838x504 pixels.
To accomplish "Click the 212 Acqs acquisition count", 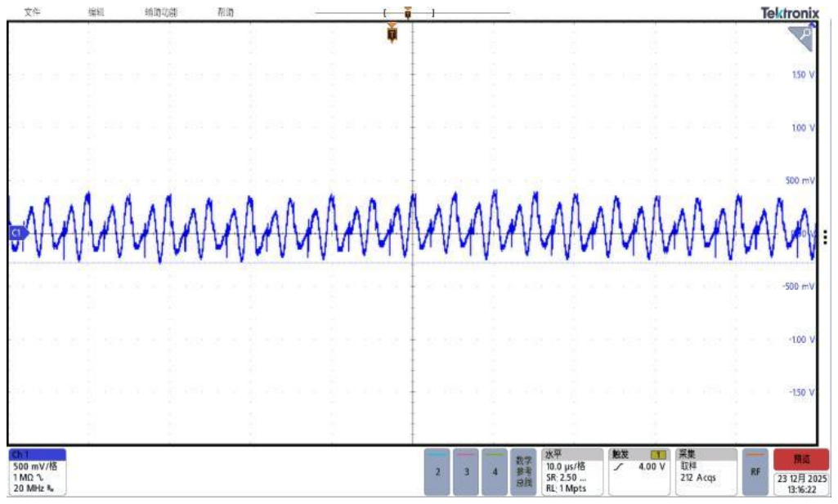I will (x=698, y=478).
